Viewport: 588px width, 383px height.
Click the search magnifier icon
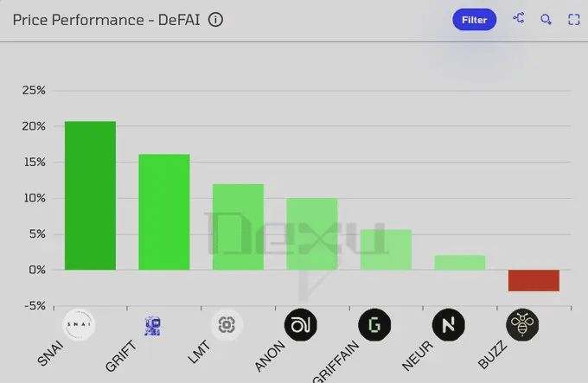(x=546, y=19)
